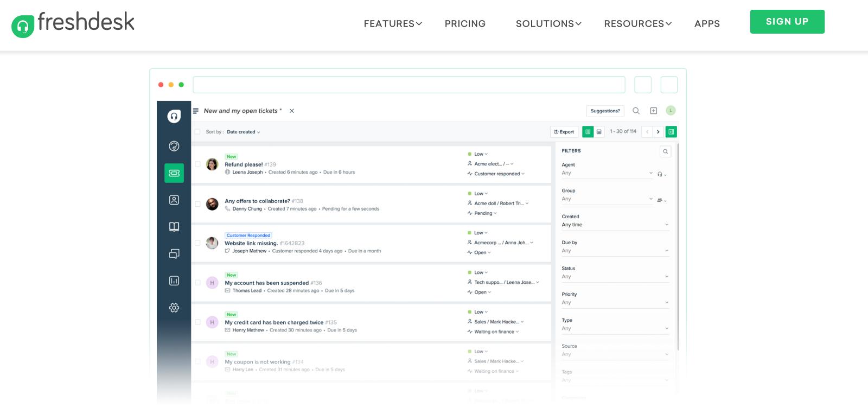Go to previous page of tickets
Image resolution: width=868 pixels, height=420 pixels.
647,132
